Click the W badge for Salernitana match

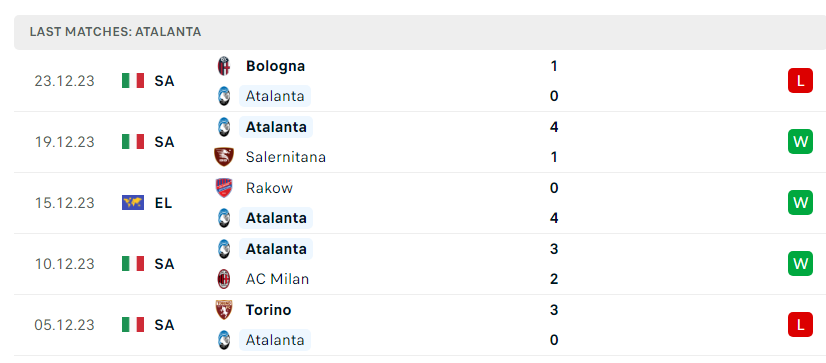pos(800,142)
